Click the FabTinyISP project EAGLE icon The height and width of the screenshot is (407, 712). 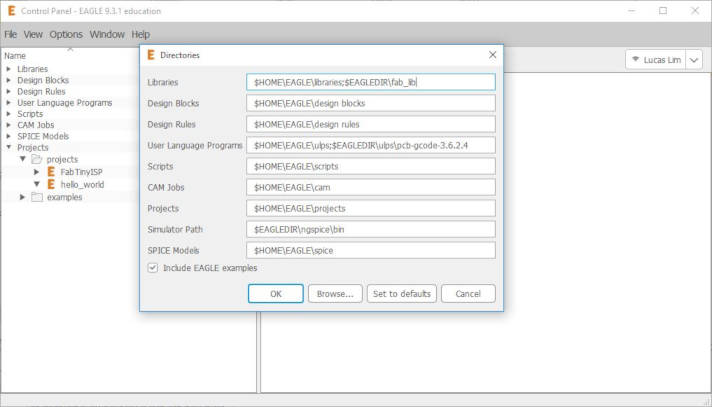click(x=51, y=172)
